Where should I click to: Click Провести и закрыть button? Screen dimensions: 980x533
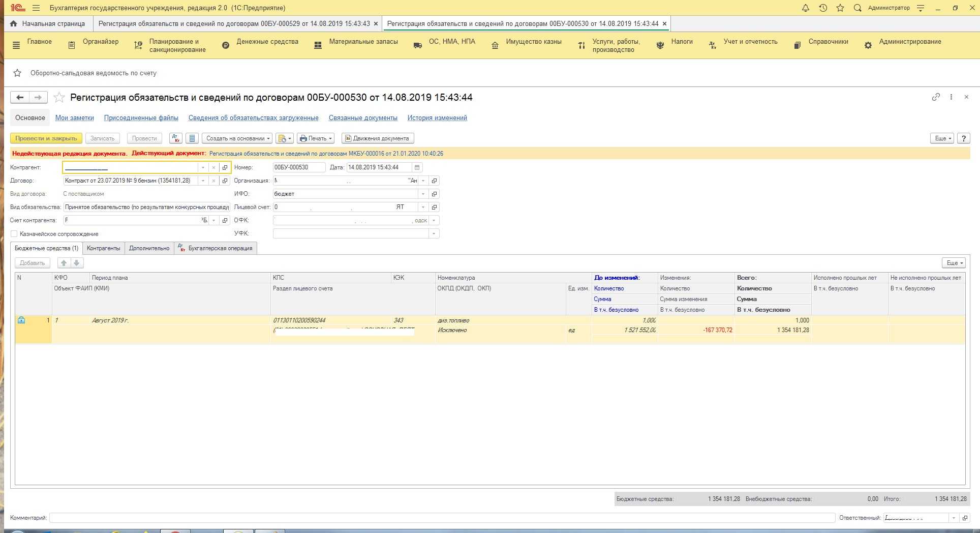(x=46, y=138)
